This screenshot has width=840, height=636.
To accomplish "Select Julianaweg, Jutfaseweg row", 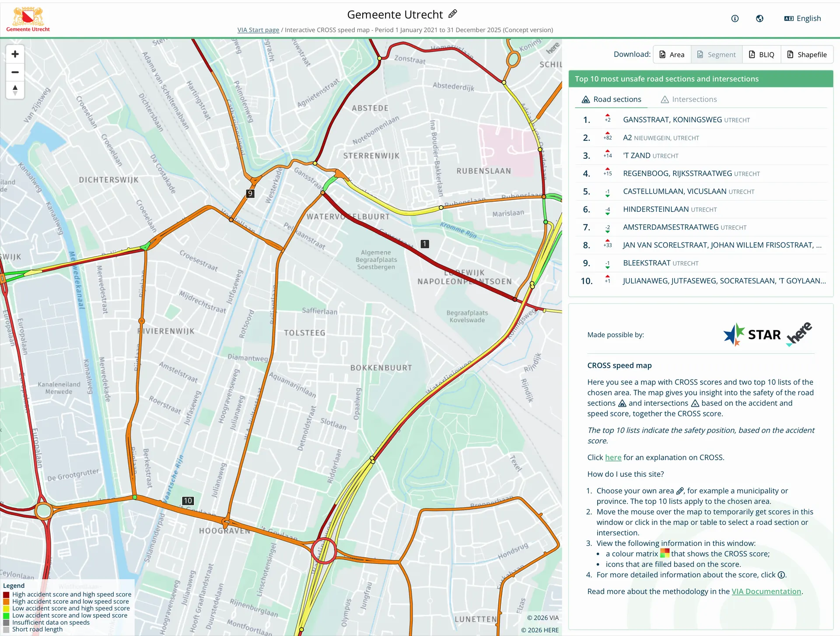I will click(x=701, y=281).
